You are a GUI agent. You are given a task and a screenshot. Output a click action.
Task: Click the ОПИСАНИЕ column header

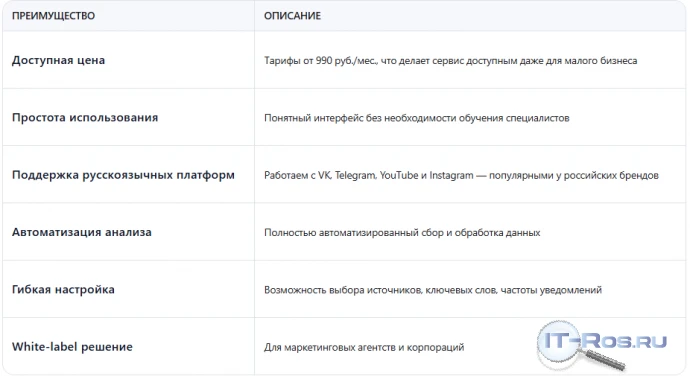coord(292,16)
